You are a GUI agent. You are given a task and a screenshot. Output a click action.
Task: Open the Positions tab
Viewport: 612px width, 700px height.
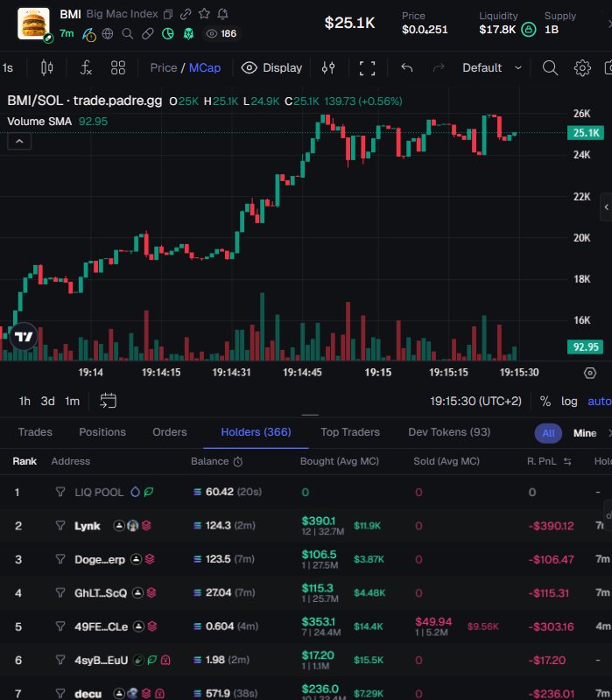click(x=102, y=432)
